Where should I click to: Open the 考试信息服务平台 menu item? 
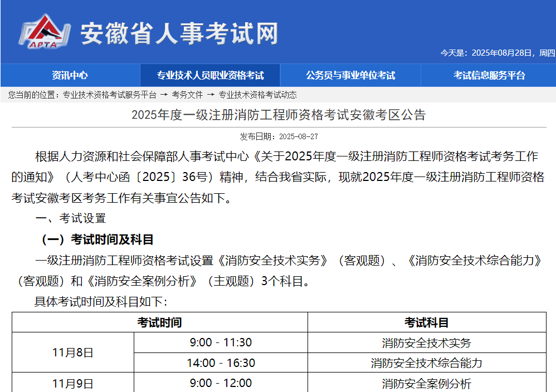click(x=489, y=75)
